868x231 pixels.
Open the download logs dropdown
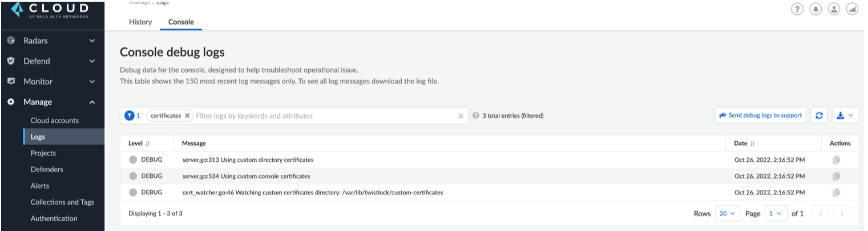[x=845, y=115]
